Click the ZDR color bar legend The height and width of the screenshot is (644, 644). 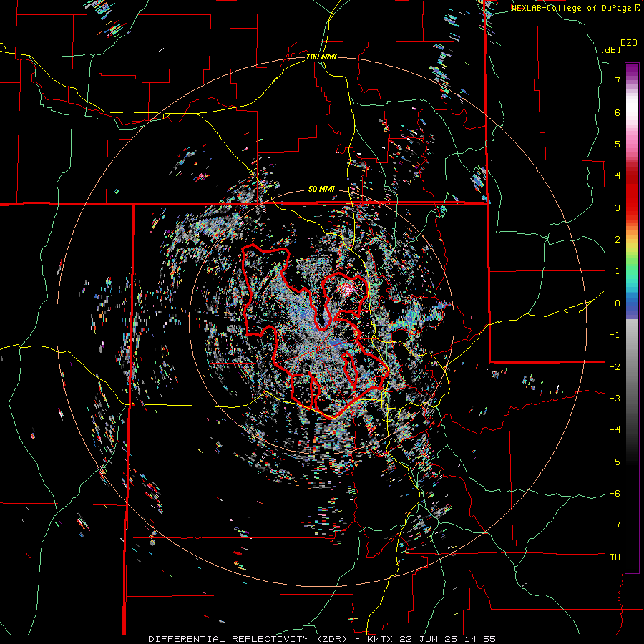coord(632,318)
